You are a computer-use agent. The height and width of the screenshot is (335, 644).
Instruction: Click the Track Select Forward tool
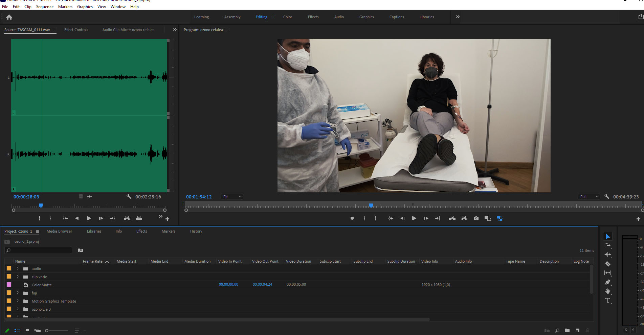tap(608, 245)
